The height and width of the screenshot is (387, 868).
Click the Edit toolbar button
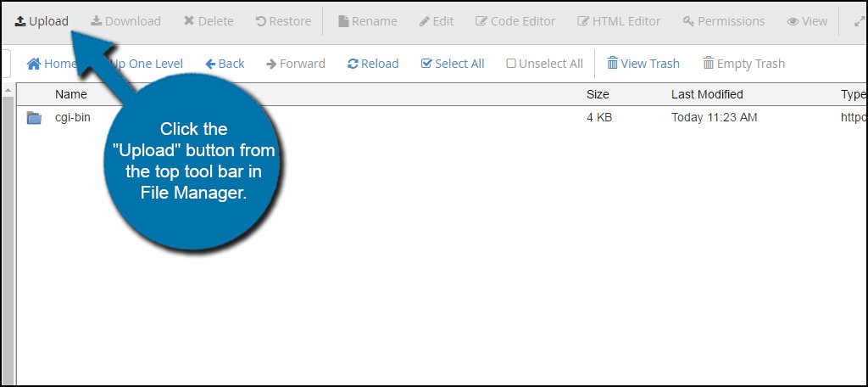(437, 21)
